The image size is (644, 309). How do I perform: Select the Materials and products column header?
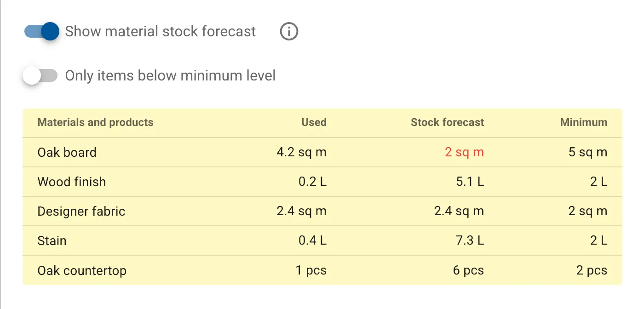[95, 122]
